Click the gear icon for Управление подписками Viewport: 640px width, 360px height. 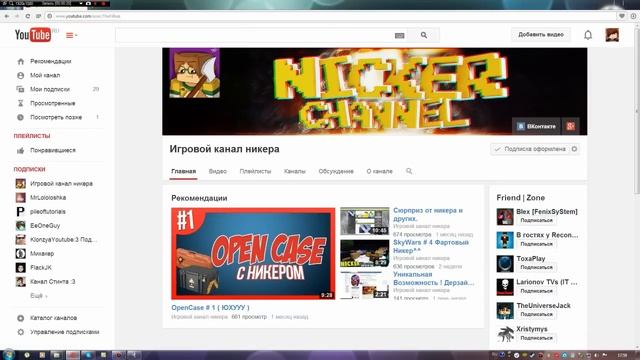click(x=21, y=332)
